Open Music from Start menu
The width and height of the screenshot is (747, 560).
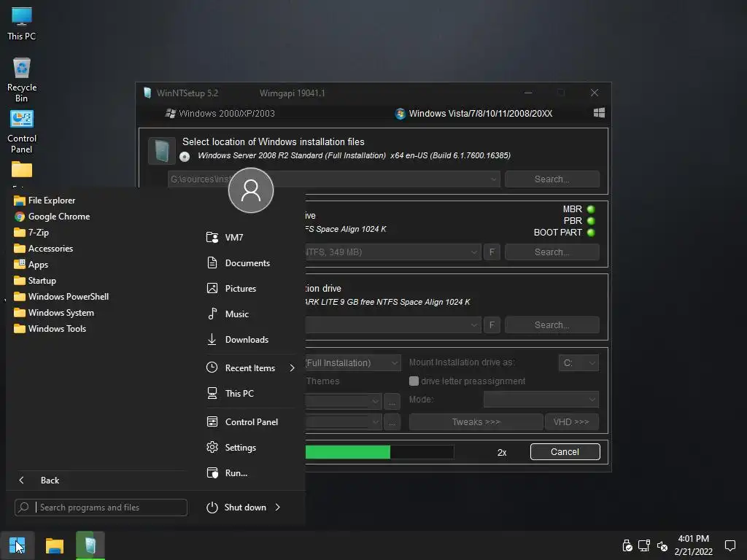(x=228, y=314)
